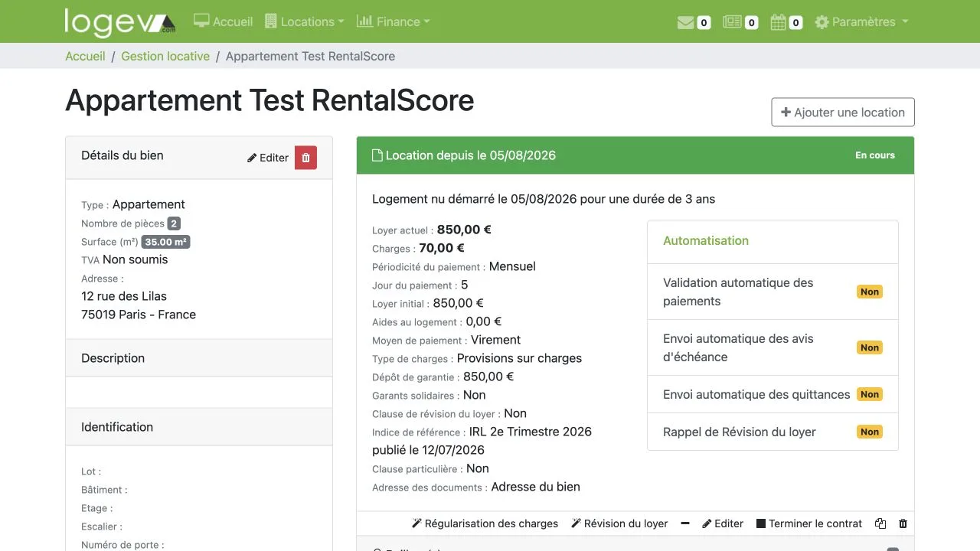Open Régularisation des charges
The width and height of the screenshot is (980, 551).
pos(485,523)
